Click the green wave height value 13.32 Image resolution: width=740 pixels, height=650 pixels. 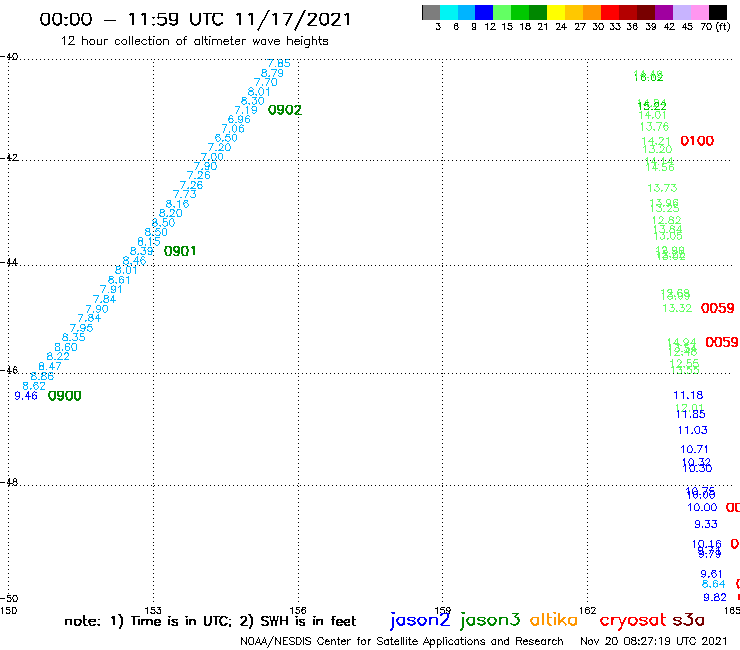pyautogui.click(x=677, y=308)
